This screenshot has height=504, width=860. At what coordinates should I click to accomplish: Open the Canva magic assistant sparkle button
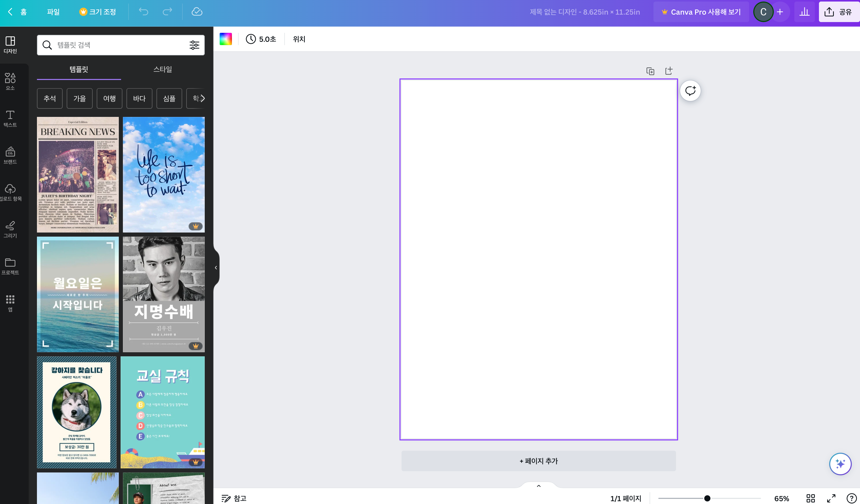click(840, 464)
